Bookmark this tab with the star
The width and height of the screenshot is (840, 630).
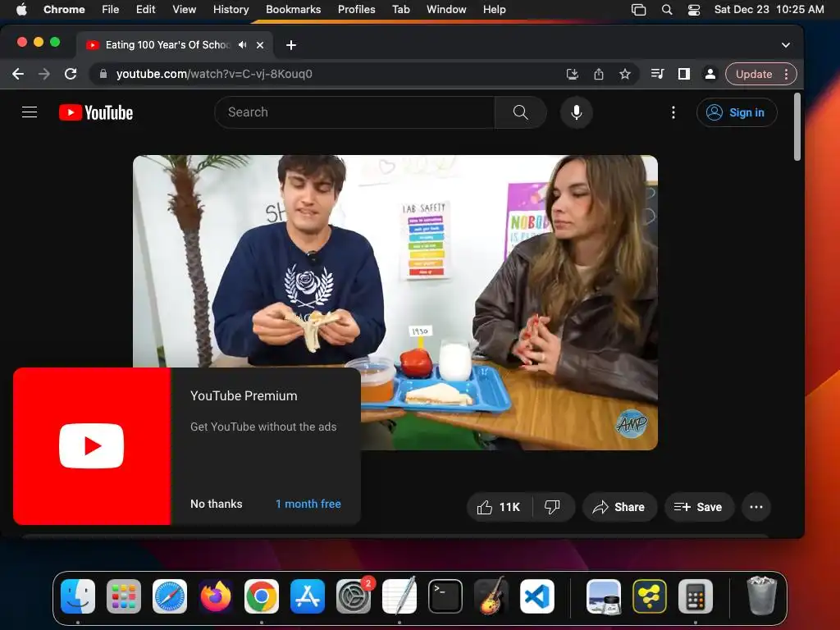tap(624, 74)
